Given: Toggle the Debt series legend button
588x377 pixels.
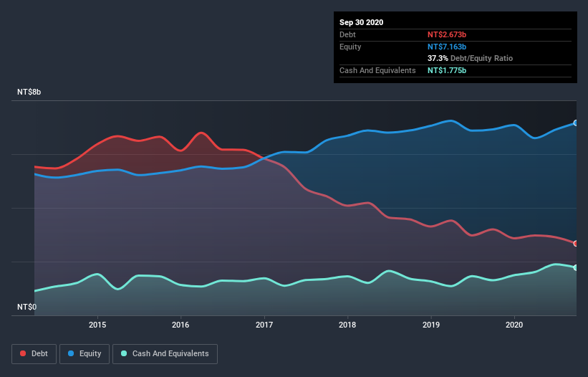Looking at the screenshot, I should coord(34,354).
